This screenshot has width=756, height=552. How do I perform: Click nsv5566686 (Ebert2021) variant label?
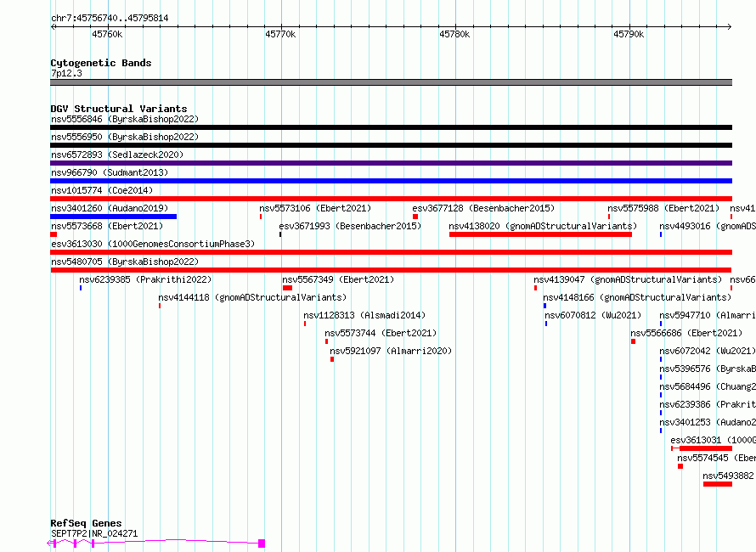point(686,333)
